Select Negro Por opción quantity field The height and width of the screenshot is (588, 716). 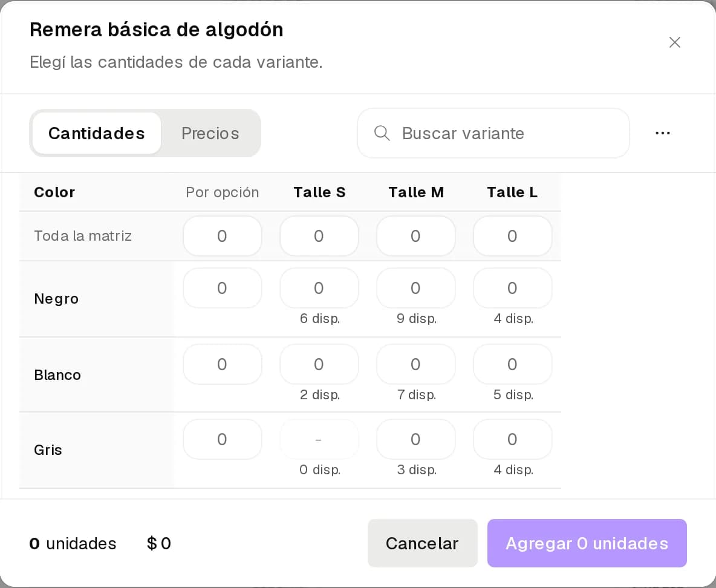click(223, 288)
